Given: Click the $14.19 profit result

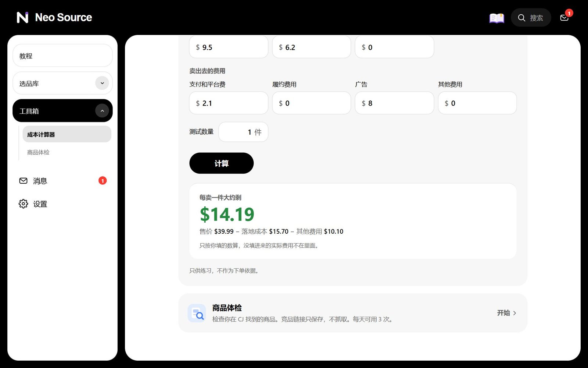Looking at the screenshot, I should pos(227,215).
